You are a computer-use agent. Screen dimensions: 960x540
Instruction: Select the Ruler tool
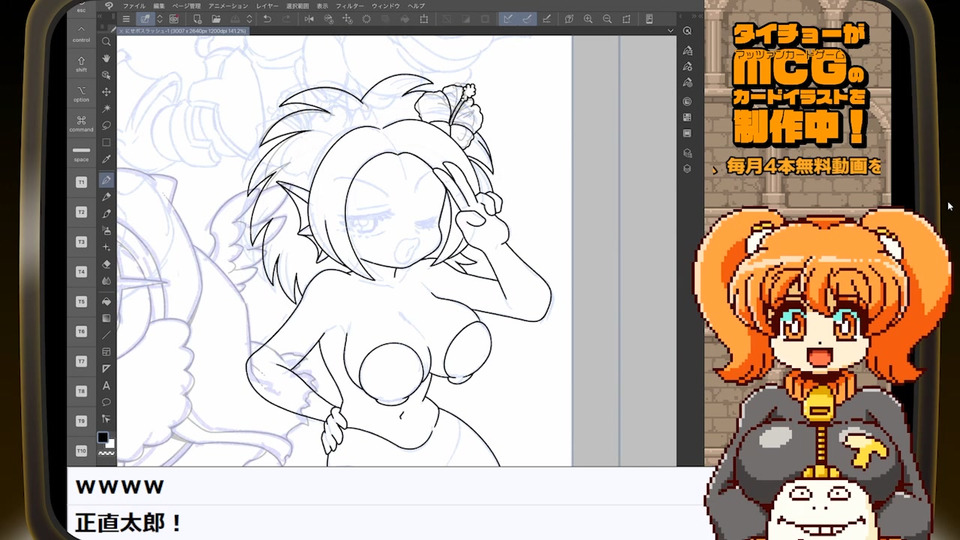pyautogui.click(x=106, y=369)
